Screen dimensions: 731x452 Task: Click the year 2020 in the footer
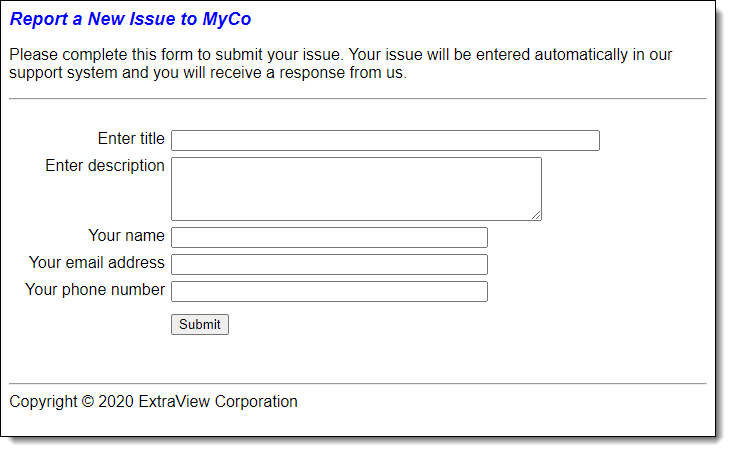coord(116,401)
